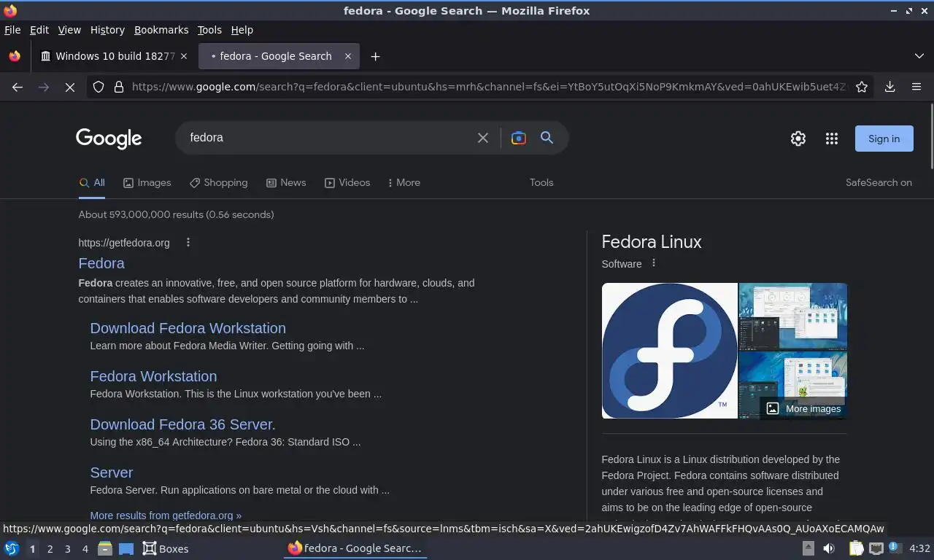The width and height of the screenshot is (934, 560).
Task: Open the Tools search options
Action: tap(541, 182)
